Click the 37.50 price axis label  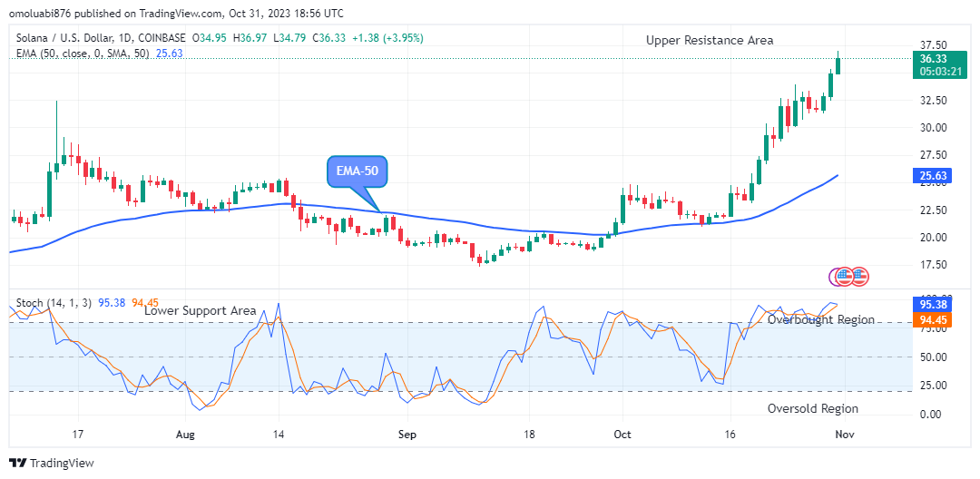[x=933, y=45]
